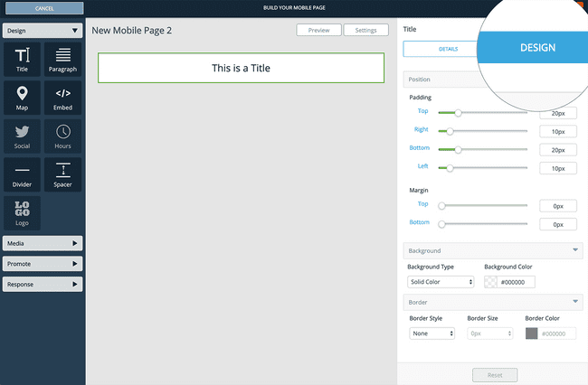Click the Padding 'Top' label

coord(422,110)
